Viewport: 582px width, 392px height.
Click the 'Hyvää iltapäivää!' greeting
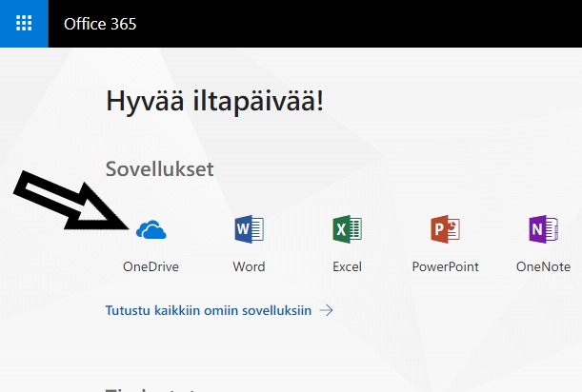[215, 101]
